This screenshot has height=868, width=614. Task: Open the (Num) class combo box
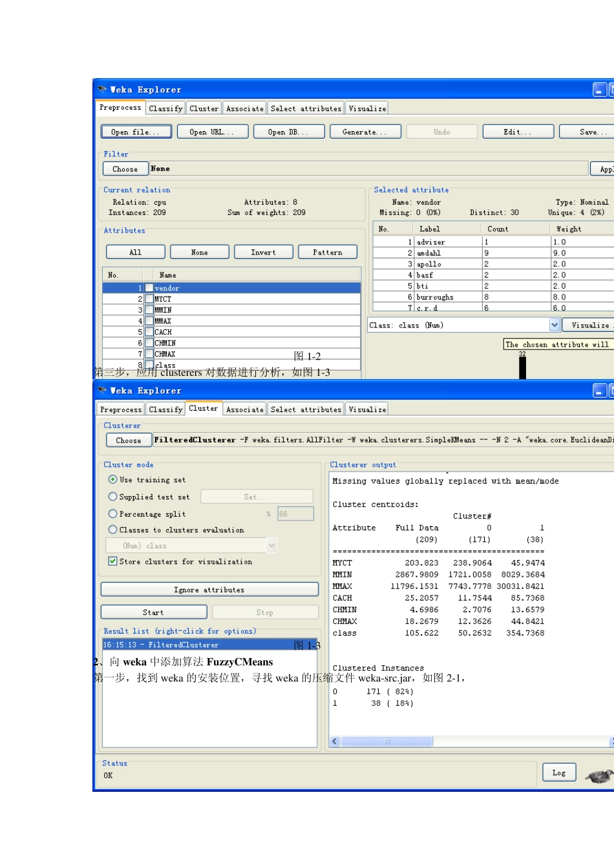tap(191, 546)
